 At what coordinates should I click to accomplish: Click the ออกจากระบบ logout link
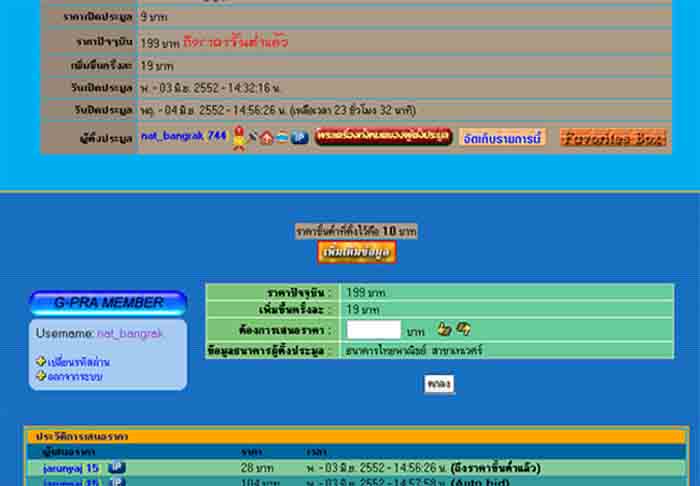coord(74,376)
